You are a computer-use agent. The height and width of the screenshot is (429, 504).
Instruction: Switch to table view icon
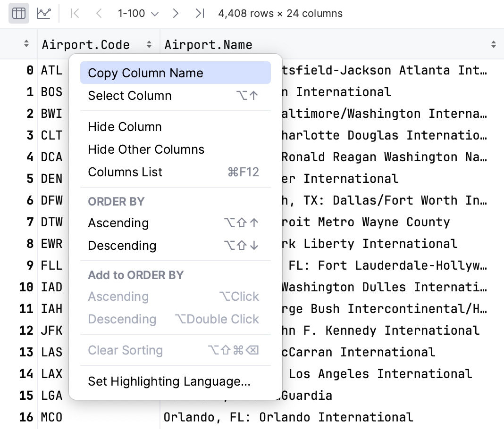(19, 14)
